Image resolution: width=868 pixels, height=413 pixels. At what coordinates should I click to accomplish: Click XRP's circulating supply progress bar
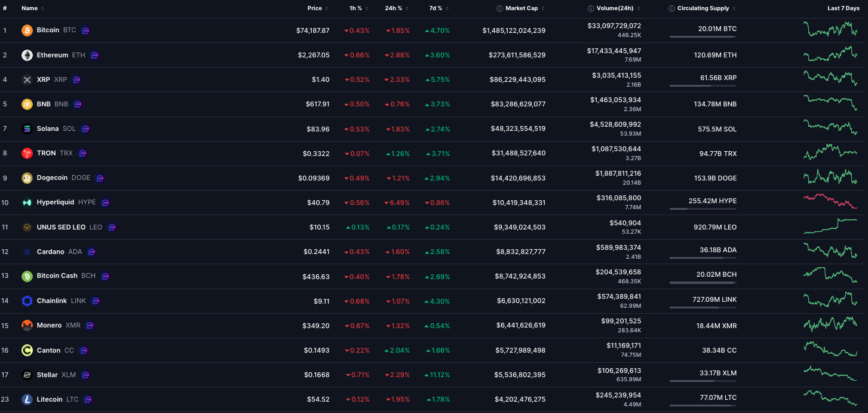pyautogui.click(x=703, y=86)
